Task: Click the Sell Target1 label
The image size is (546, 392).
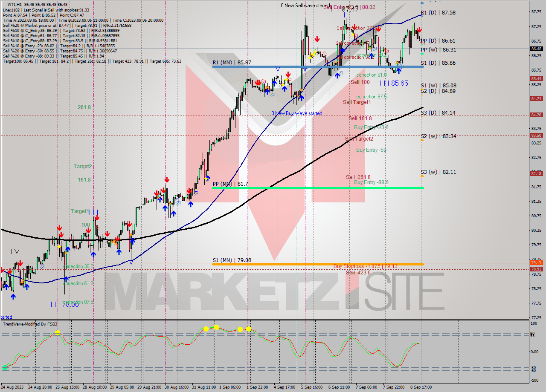Action: pyautogui.click(x=357, y=102)
